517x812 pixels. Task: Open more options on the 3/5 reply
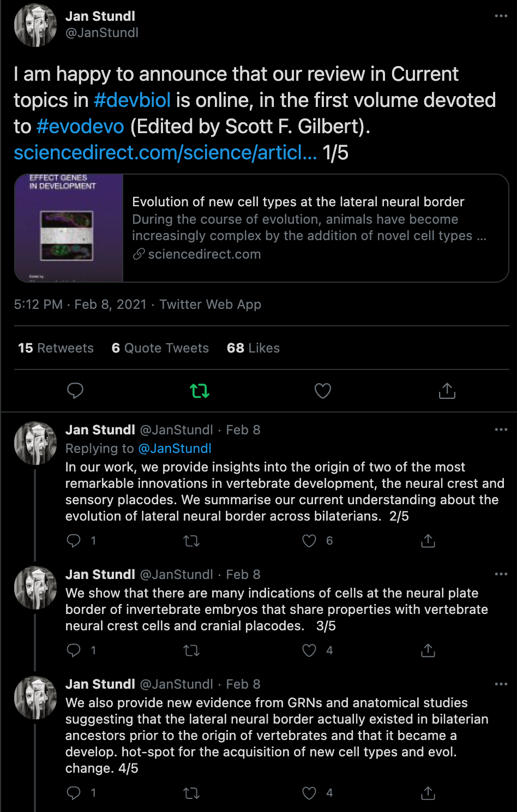pos(501,575)
